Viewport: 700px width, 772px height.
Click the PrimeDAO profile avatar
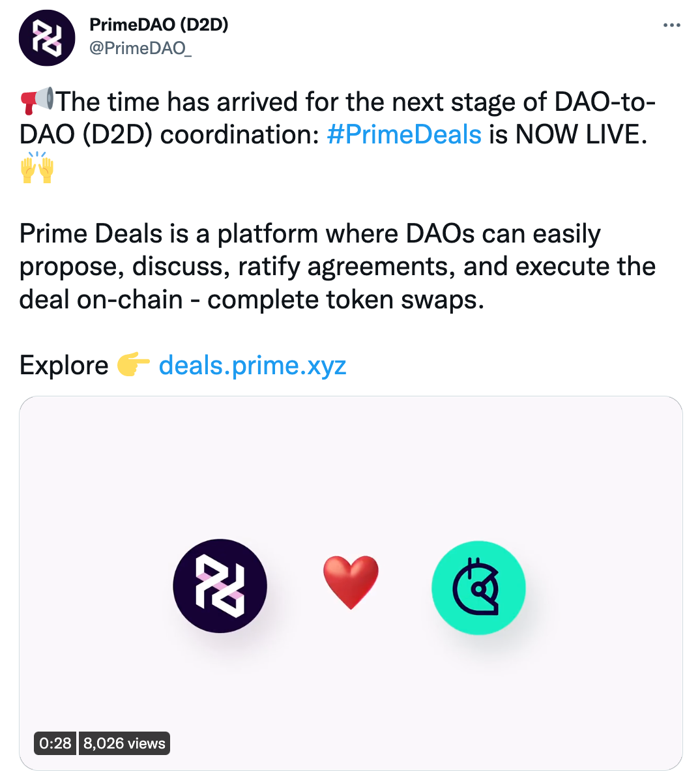[x=47, y=38]
